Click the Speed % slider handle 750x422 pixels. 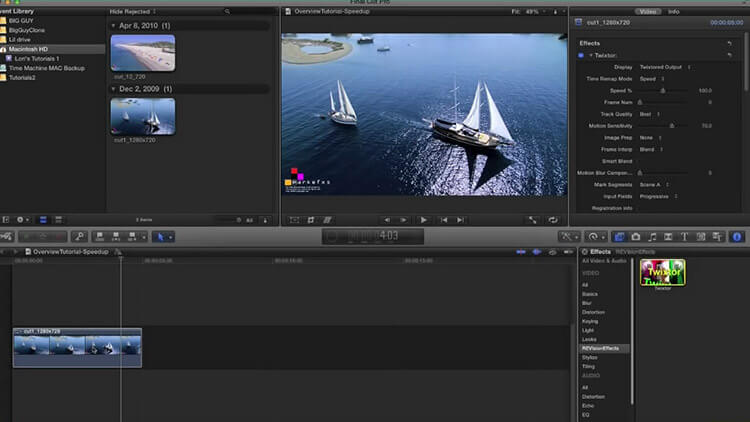point(662,90)
